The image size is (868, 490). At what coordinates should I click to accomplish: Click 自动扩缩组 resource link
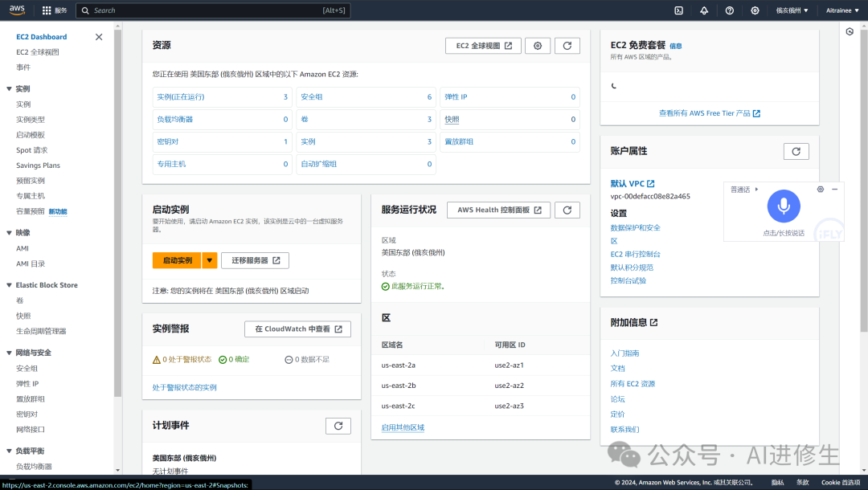pyautogui.click(x=319, y=164)
